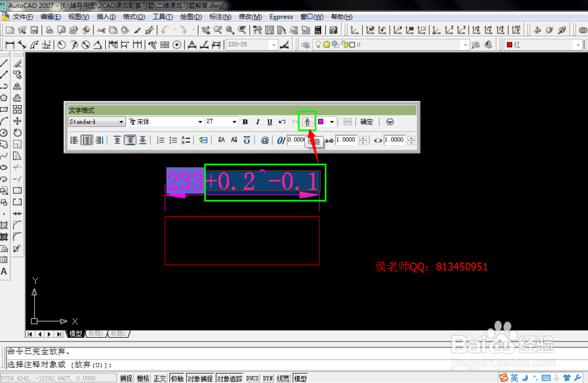
Task: Open the text color dropdown arrow
Action: pos(332,122)
